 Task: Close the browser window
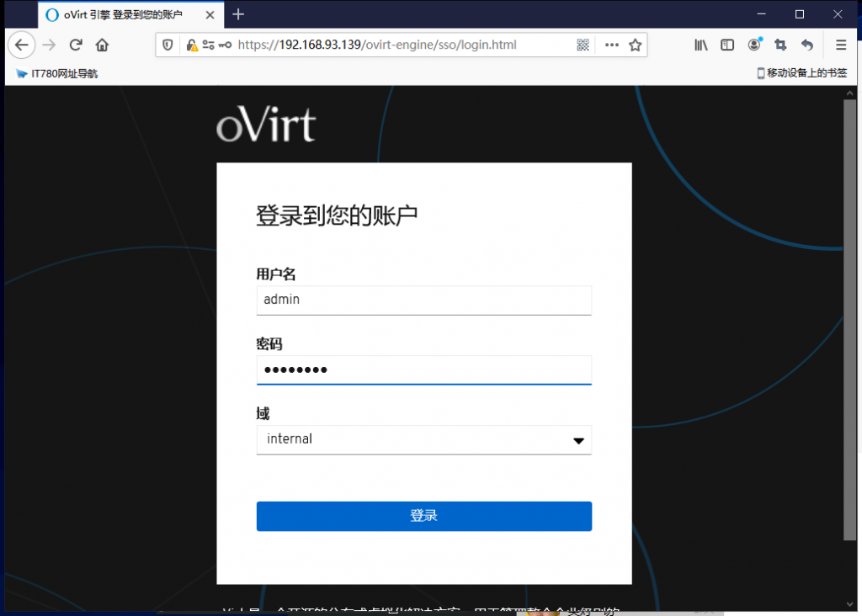point(838,14)
